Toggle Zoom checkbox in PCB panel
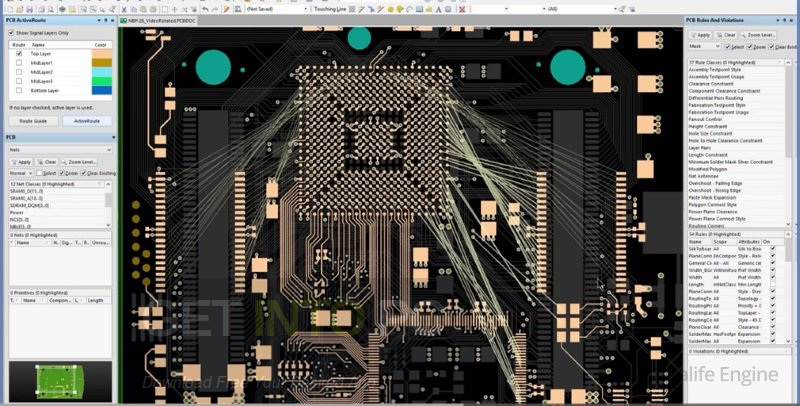Screen dimensions: 800x406 [62, 173]
